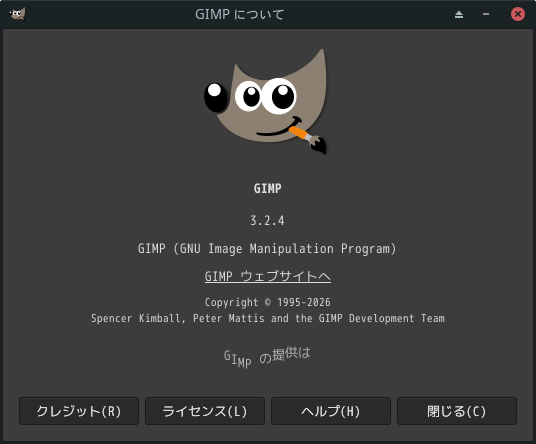Click the roll-up shade window button
Image resolution: width=536 pixels, height=444 pixels.
coord(459,14)
